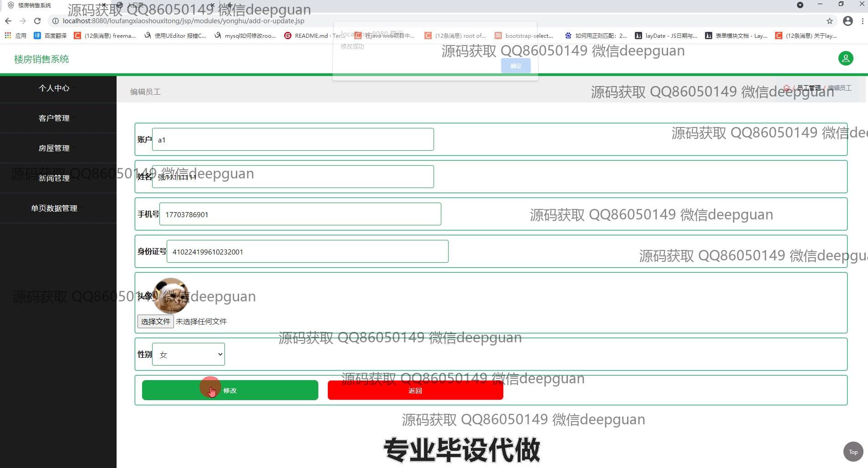Click the Top scroll button
The image size is (868, 468).
[x=853, y=452]
